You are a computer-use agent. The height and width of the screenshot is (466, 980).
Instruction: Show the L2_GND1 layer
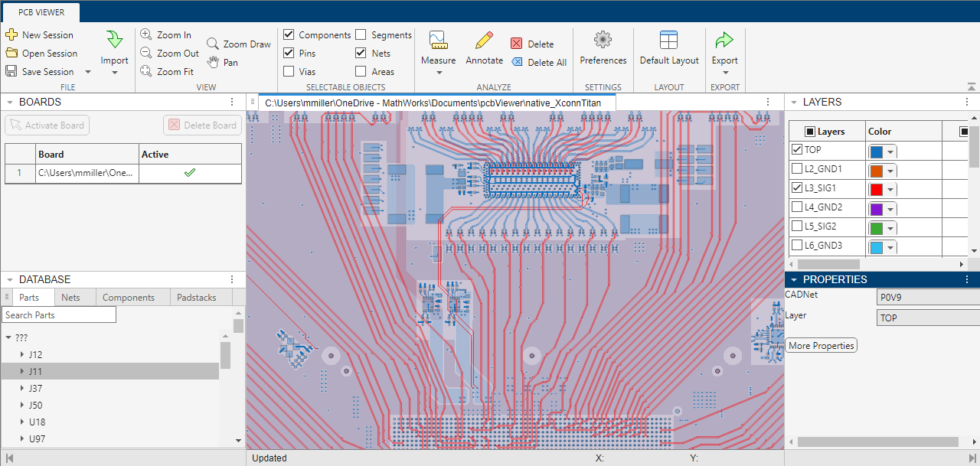[x=797, y=168]
